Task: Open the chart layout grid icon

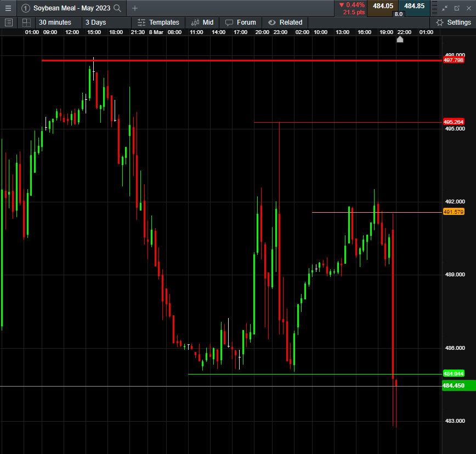Action: click(26, 22)
